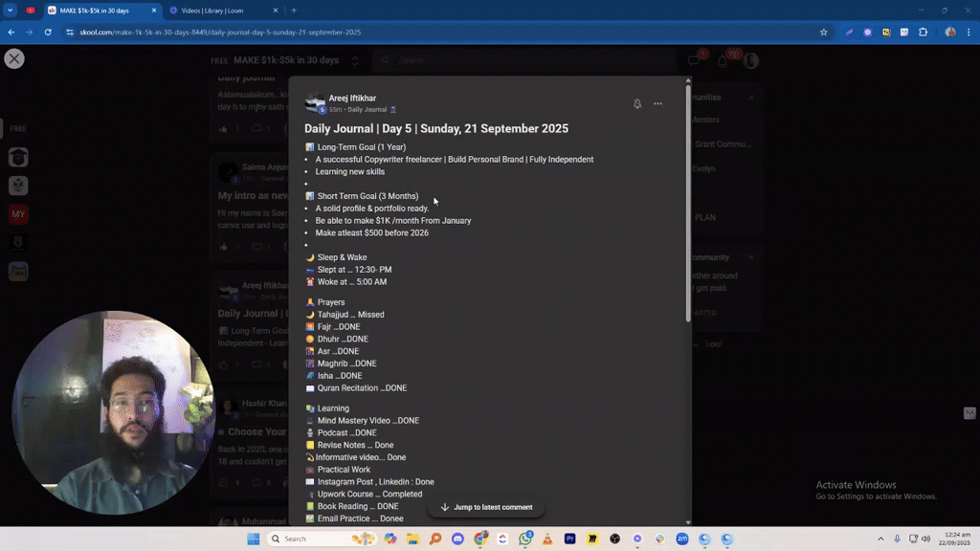Open WhatsApp from taskbar
Viewport: 980px width, 551px height.
[x=525, y=539]
